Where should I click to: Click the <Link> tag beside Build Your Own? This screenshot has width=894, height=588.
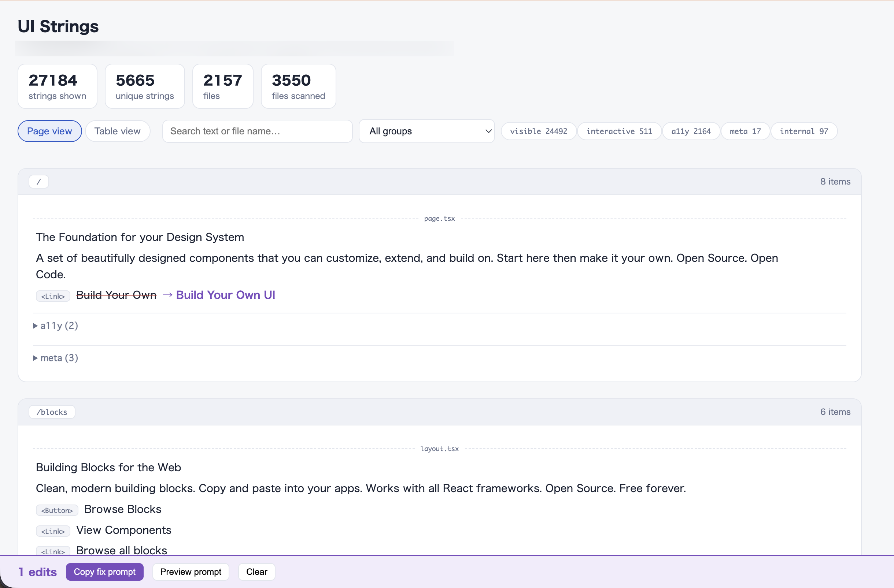click(53, 296)
